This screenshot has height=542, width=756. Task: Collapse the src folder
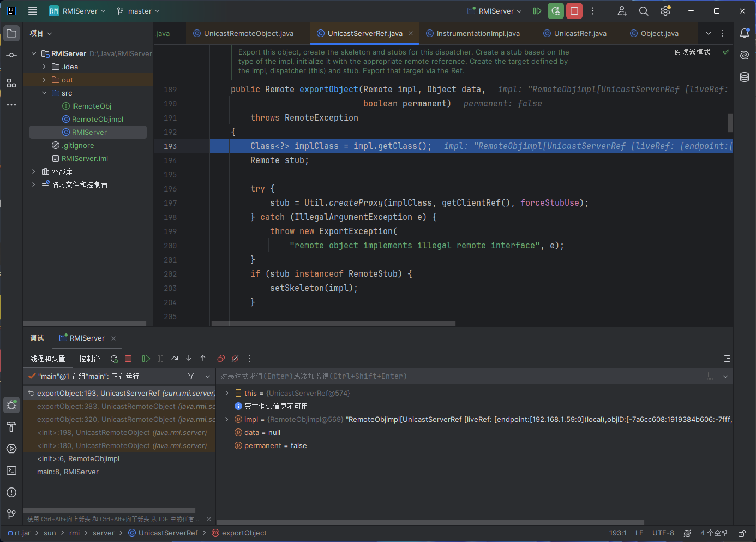tap(44, 93)
